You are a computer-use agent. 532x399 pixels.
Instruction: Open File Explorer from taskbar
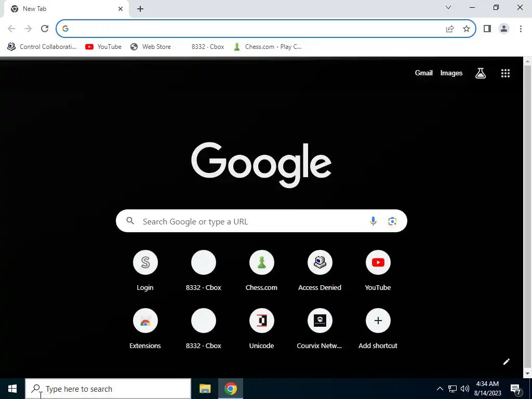pos(205,389)
